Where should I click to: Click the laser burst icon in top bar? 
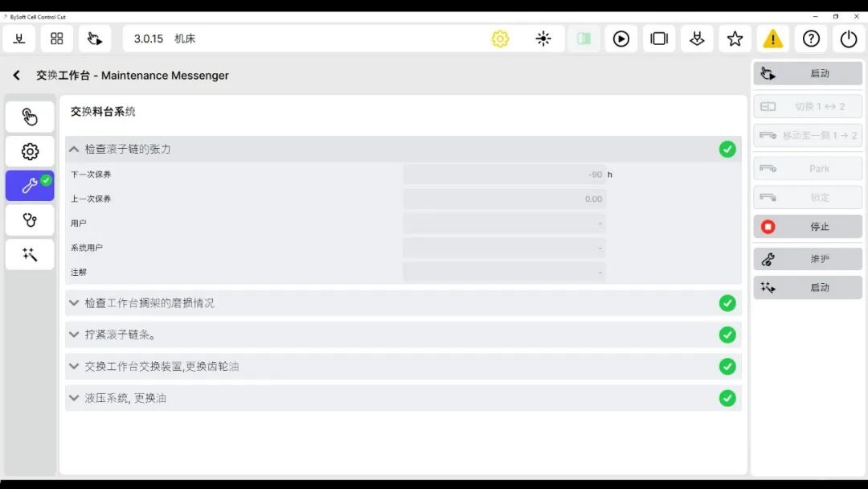pyautogui.click(x=543, y=39)
